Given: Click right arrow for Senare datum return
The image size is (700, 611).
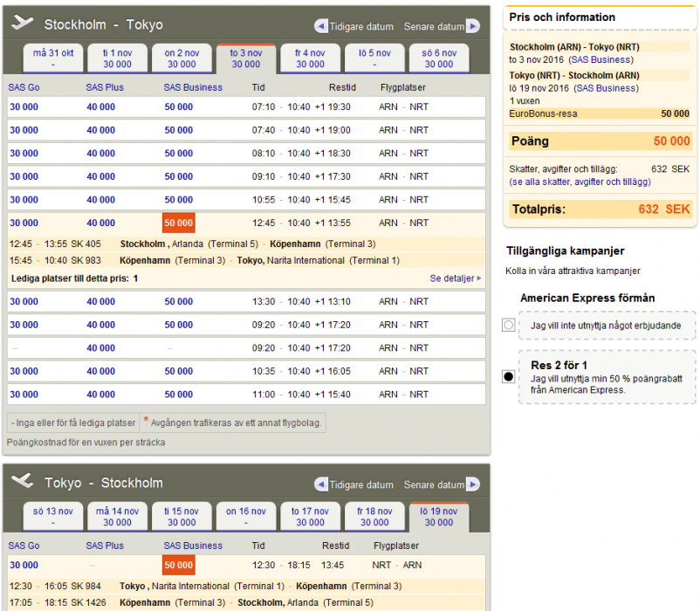Looking at the screenshot, I should coord(473,484).
